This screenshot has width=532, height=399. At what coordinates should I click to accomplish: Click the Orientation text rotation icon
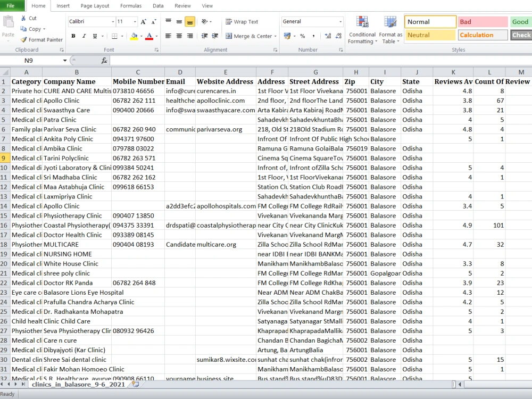(x=205, y=21)
